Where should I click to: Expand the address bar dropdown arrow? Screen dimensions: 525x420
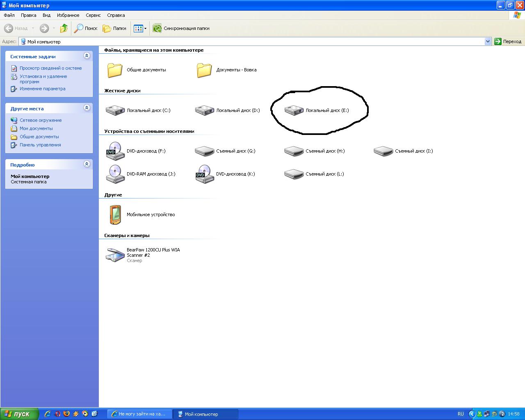click(488, 41)
